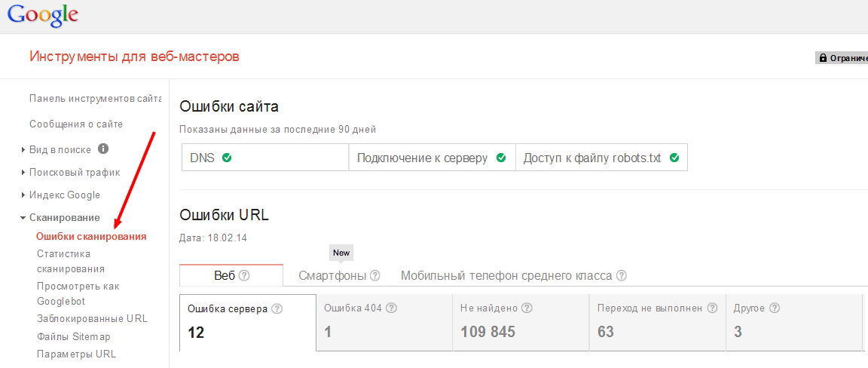Click the New badge above Смартфоны
Screen dimensions: 868x368
click(x=341, y=253)
